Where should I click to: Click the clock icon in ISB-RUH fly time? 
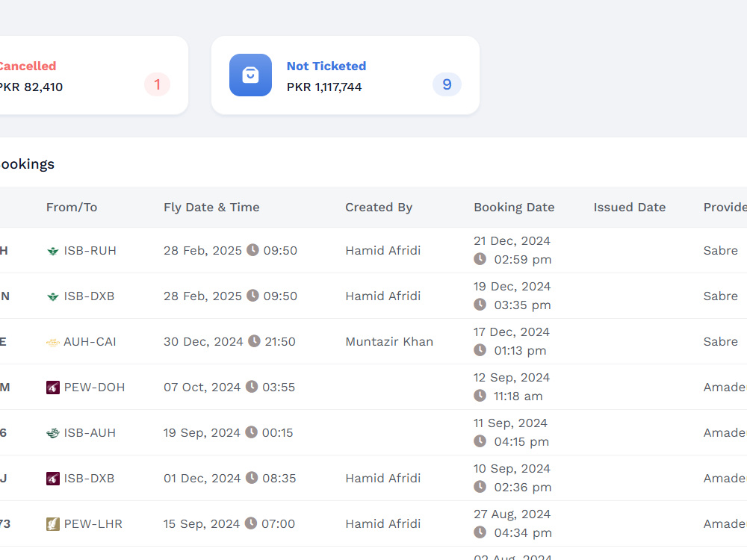click(252, 249)
